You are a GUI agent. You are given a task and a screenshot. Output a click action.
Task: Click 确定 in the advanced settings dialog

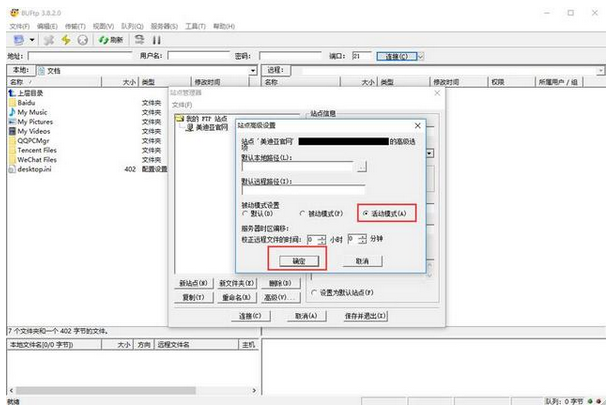point(299,261)
